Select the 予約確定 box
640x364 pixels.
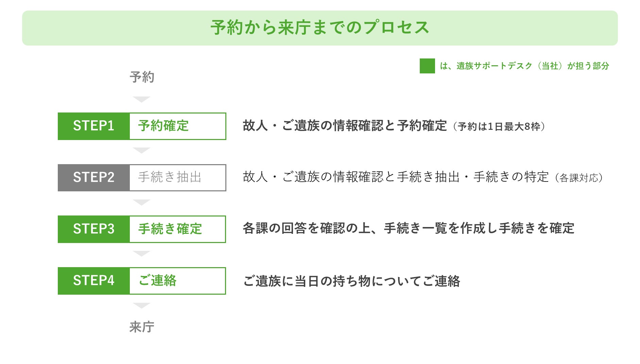pos(177,126)
